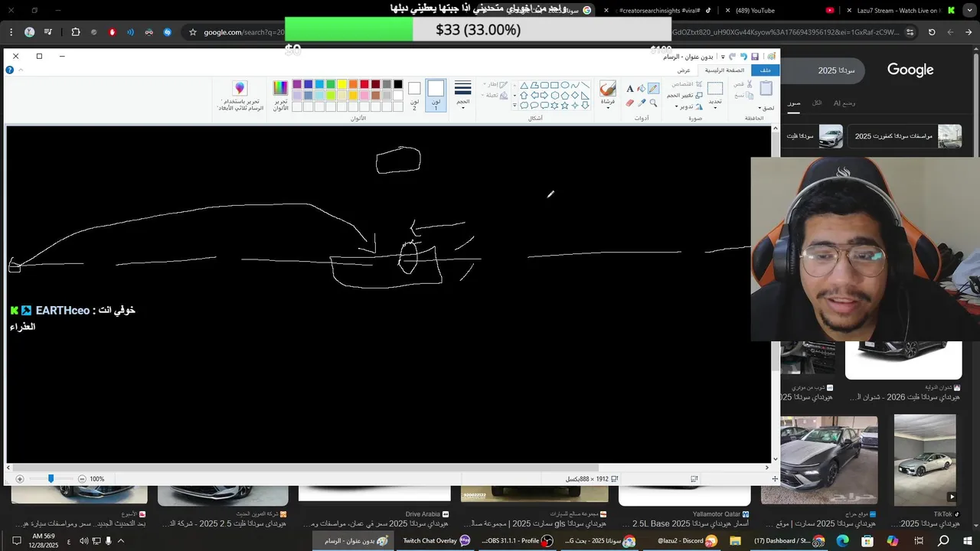Select the Pencil tool in Paint
The height and width of the screenshot is (551, 980).
(x=653, y=88)
